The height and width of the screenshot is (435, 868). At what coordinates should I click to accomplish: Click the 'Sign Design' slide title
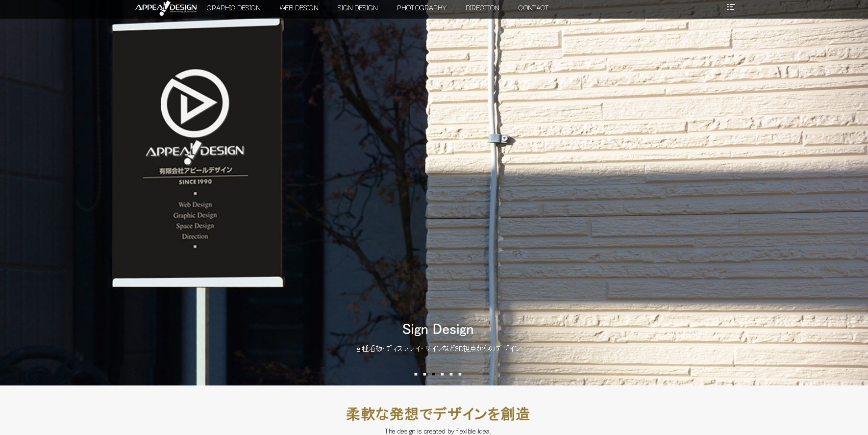(x=438, y=330)
